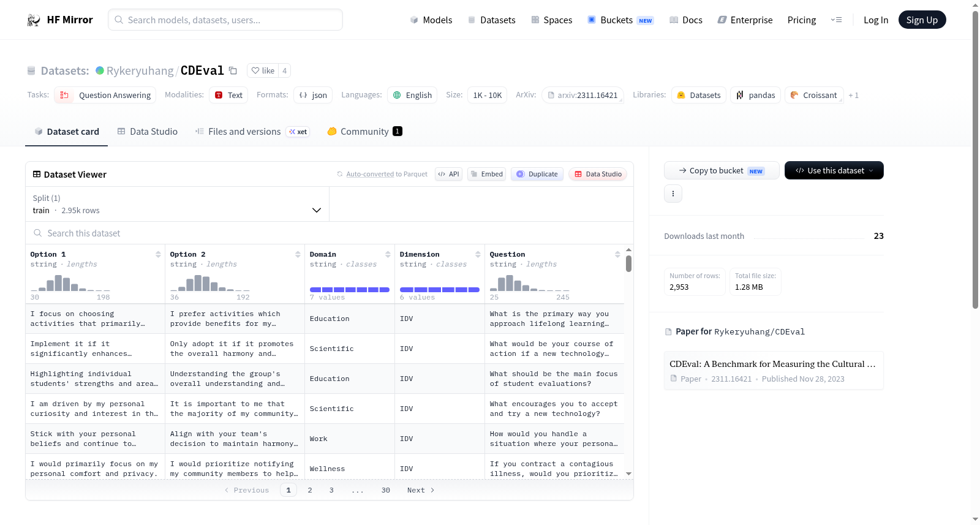This screenshot has height=525, width=980.
Task: Click Log In
Action: pyautogui.click(x=875, y=20)
